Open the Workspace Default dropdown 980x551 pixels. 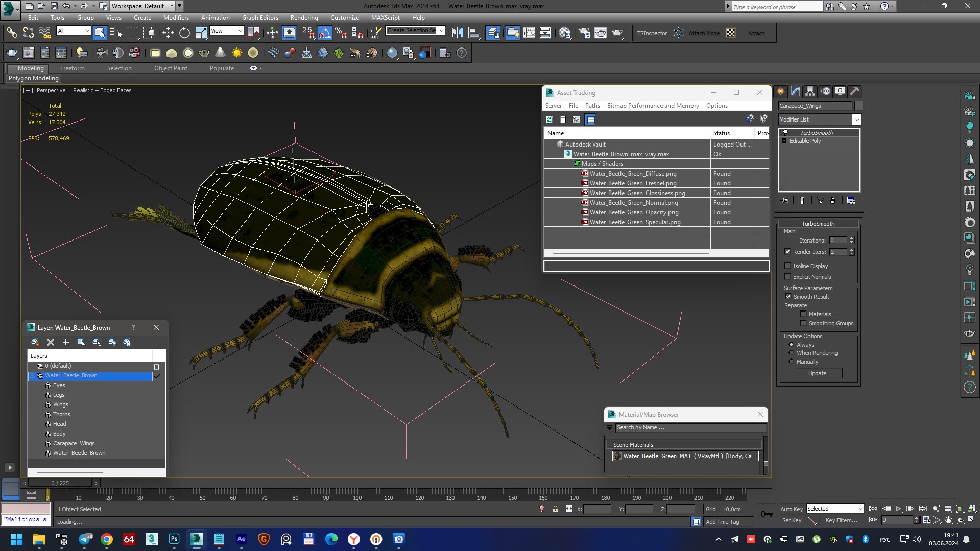pyautogui.click(x=142, y=6)
